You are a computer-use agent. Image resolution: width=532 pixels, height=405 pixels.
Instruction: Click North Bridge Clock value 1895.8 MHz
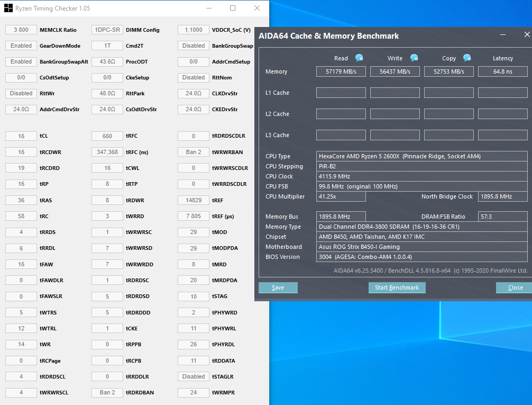(503, 196)
